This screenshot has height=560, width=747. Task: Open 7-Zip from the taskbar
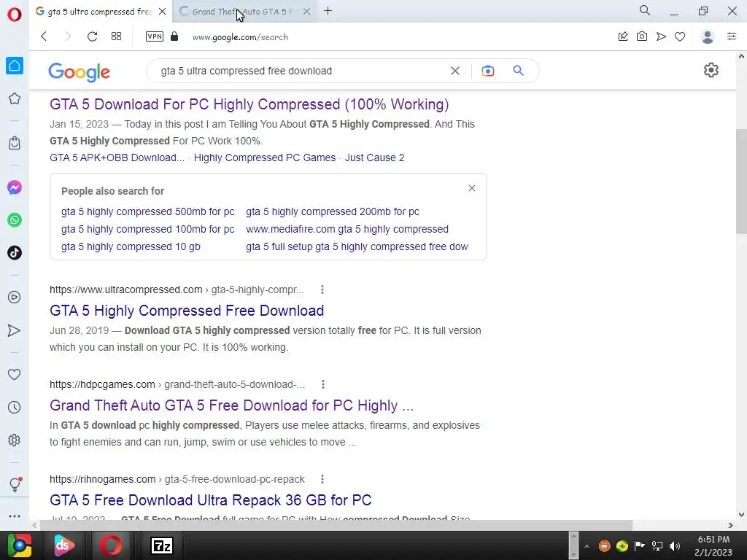pyautogui.click(x=161, y=545)
